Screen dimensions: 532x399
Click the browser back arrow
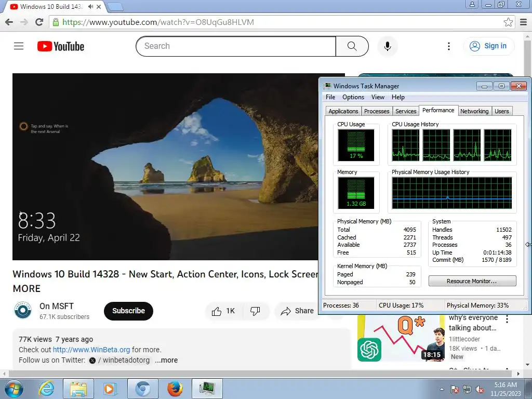pos(9,22)
